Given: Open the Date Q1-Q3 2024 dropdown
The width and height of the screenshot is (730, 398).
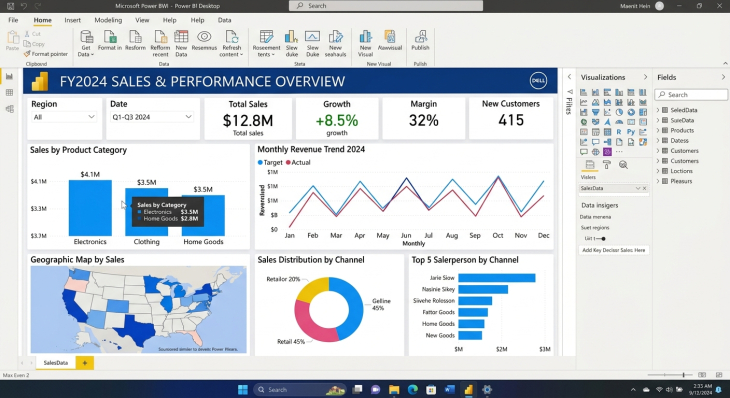Looking at the screenshot, I should (x=152, y=117).
